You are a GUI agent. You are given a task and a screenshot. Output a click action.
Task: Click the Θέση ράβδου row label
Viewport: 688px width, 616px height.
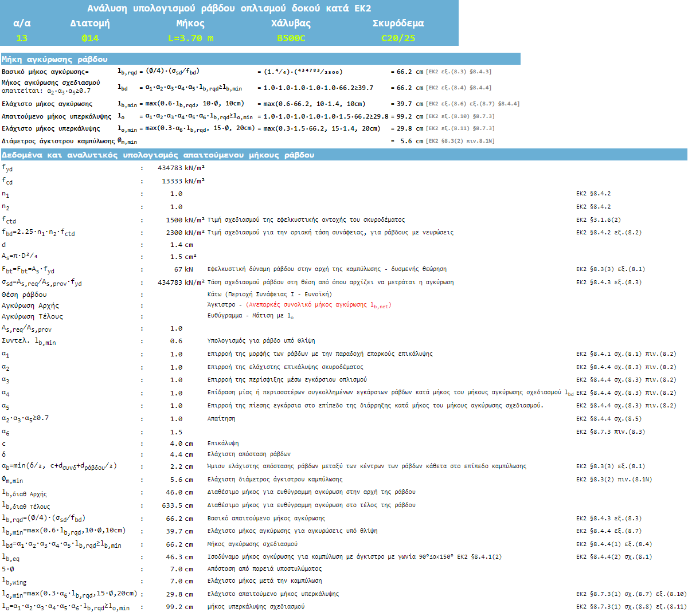coord(24,295)
